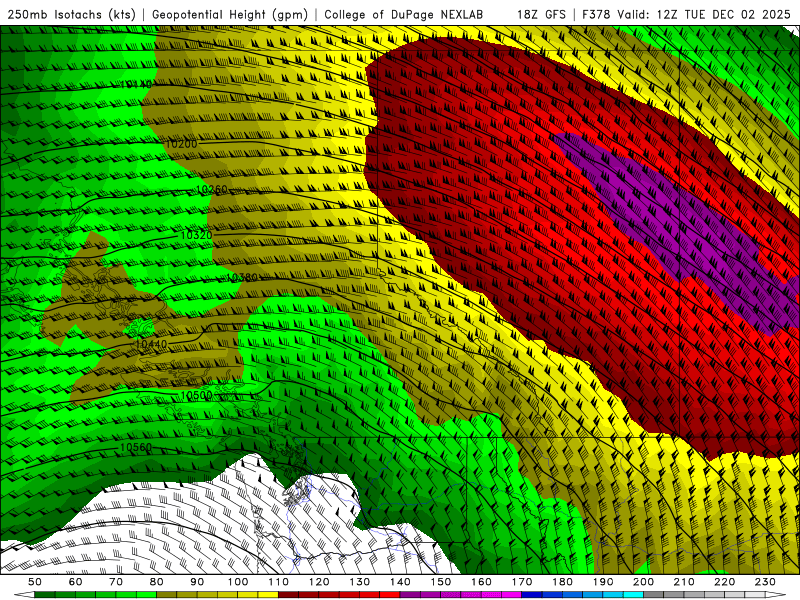Image resolution: width=800 pixels, height=600 pixels.
Task: Select the 140 legend label
Action: [x=400, y=582]
